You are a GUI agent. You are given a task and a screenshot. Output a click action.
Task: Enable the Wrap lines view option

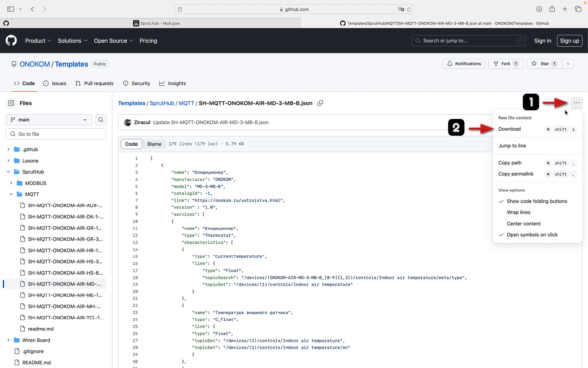point(518,212)
